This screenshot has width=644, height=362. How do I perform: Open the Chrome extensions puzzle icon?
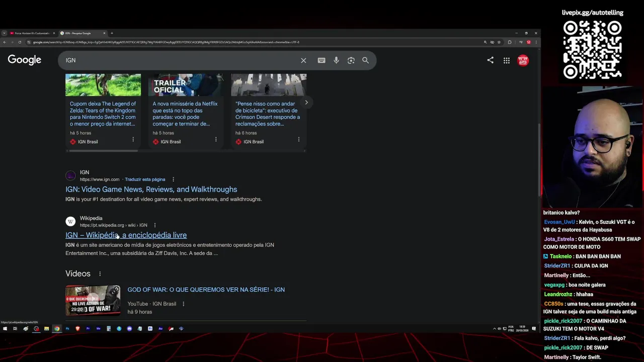pyautogui.click(x=510, y=42)
